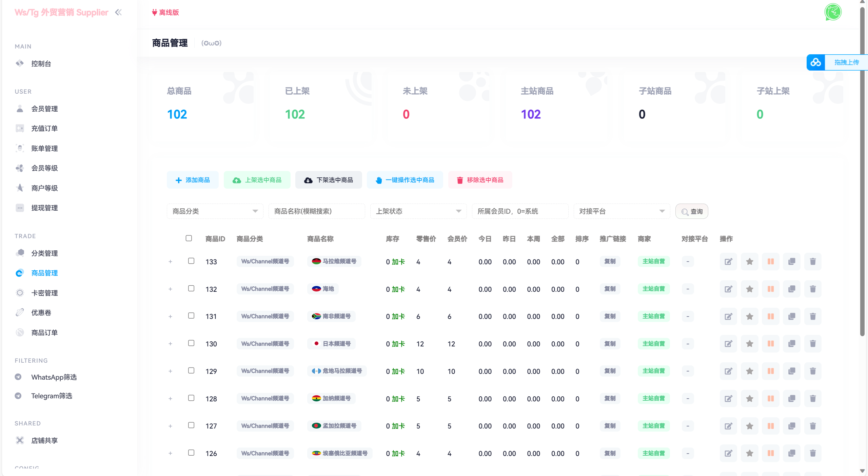The image size is (868, 476).
Task: Star product 132 in the actions column
Action: pos(749,289)
